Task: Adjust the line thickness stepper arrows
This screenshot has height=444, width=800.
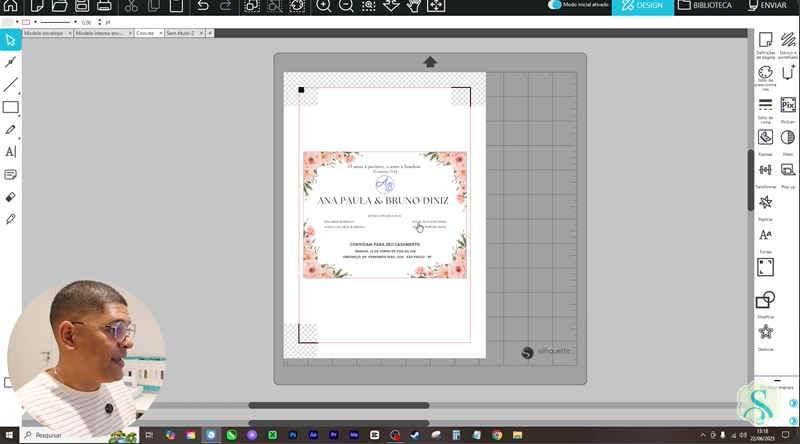Action: pos(99,22)
